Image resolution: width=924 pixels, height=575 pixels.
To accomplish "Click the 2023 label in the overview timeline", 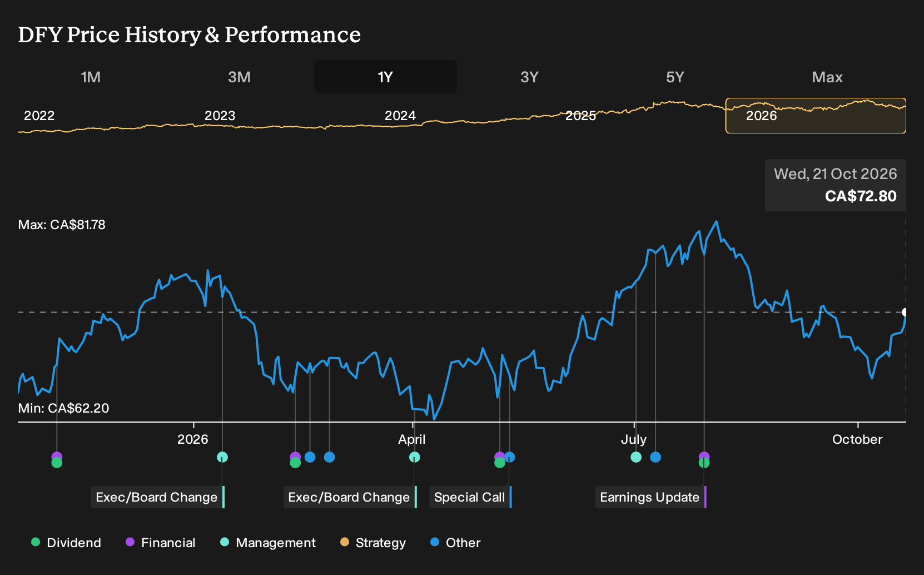I will pos(220,116).
